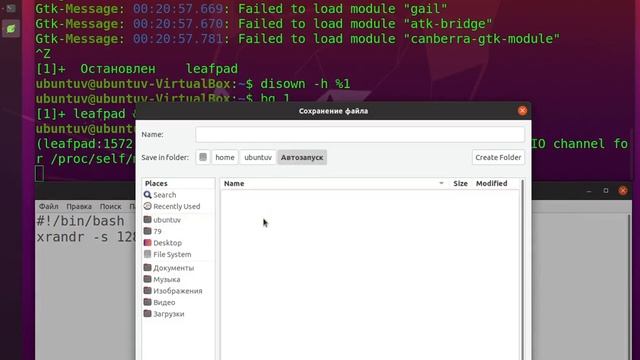Click the Музыка folder icon
Viewport: 640px width, 360px height.
pos(147,279)
